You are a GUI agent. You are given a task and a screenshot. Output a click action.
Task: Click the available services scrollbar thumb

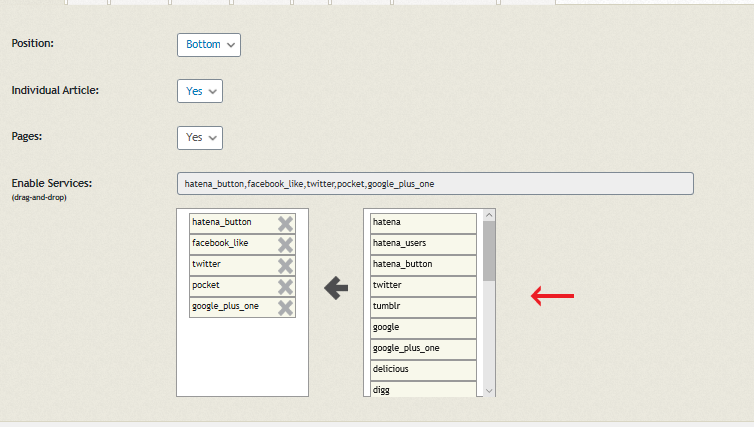489,251
